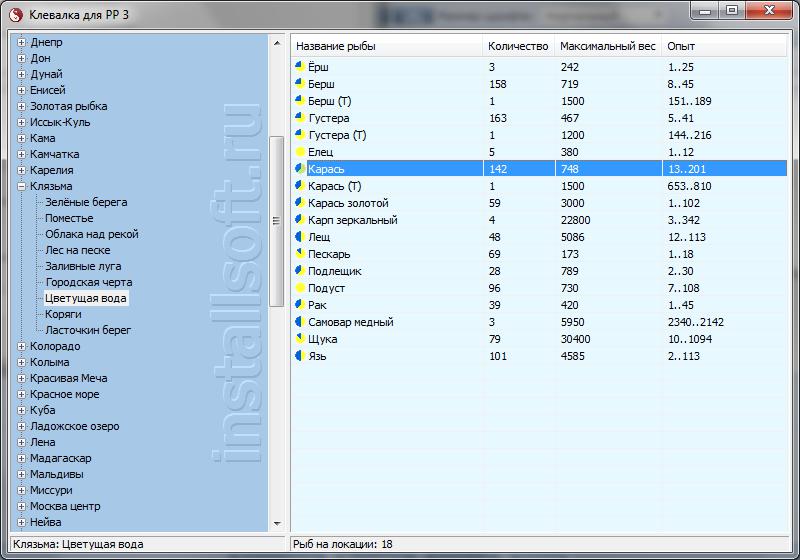Click status text Рыб на локации: 18
The width and height of the screenshot is (800, 560).
point(343,544)
